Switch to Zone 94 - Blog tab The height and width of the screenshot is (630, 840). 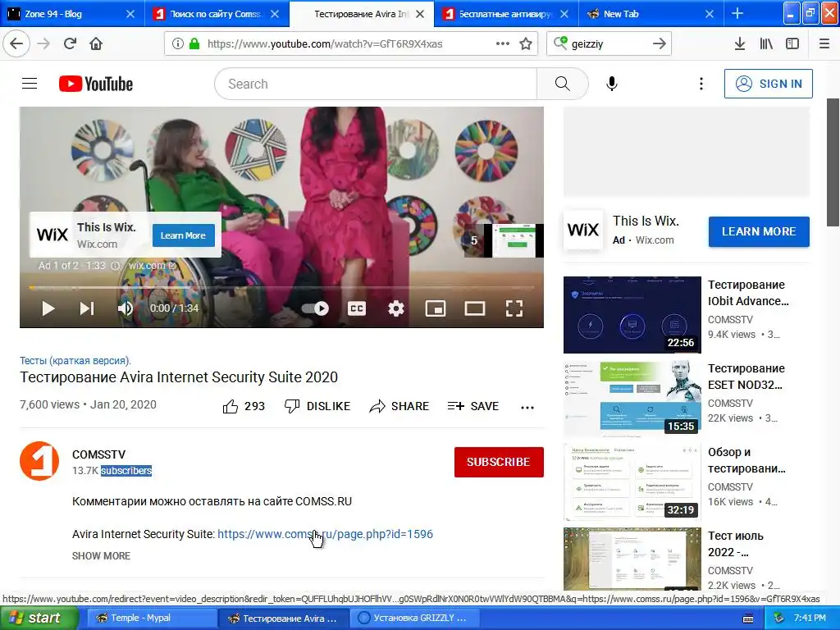(72, 14)
